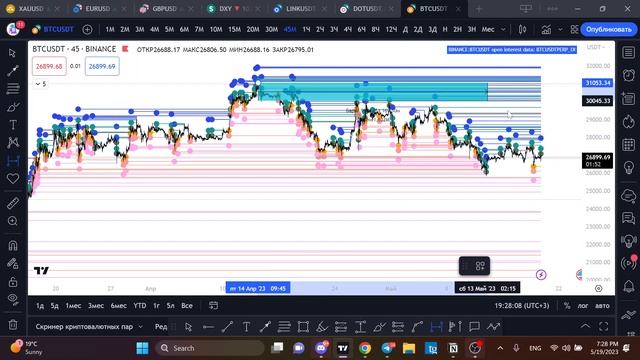
Task: Open the chart patterns tool in left toolbar
Action: coord(13,142)
